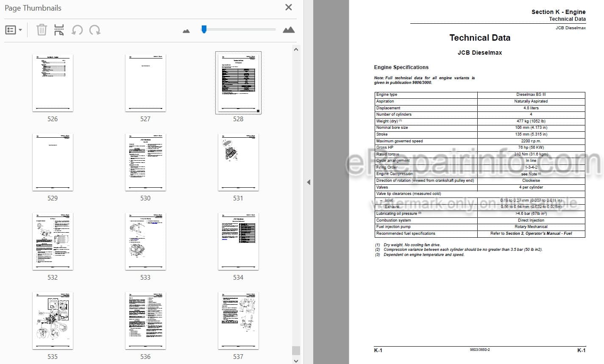Click the 'Rotary Mechanical' table cell
Screen dimensions: 604x364
(x=531, y=227)
